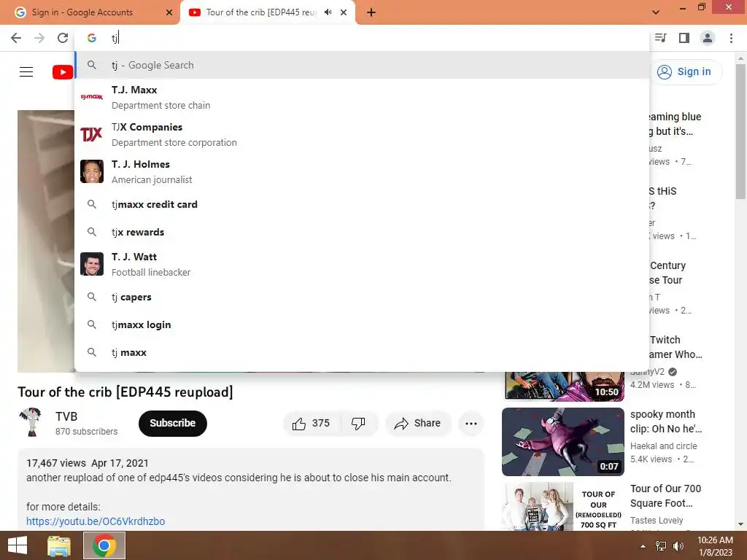Open the TVB channel avatar
This screenshot has width=747, height=560.
pyautogui.click(x=31, y=422)
